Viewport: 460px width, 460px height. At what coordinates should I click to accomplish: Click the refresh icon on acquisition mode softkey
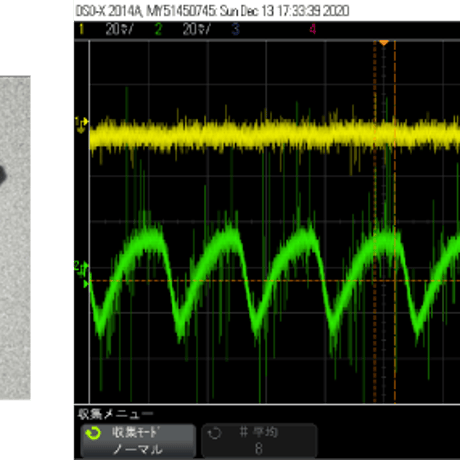pyautogui.click(x=93, y=433)
